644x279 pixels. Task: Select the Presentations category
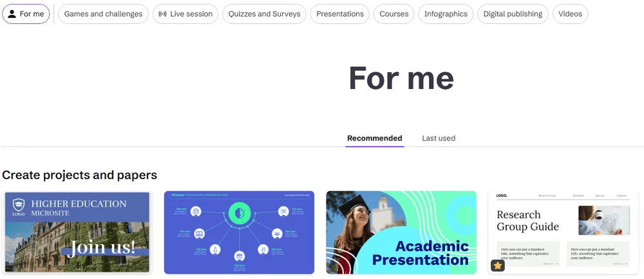[x=340, y=14]
